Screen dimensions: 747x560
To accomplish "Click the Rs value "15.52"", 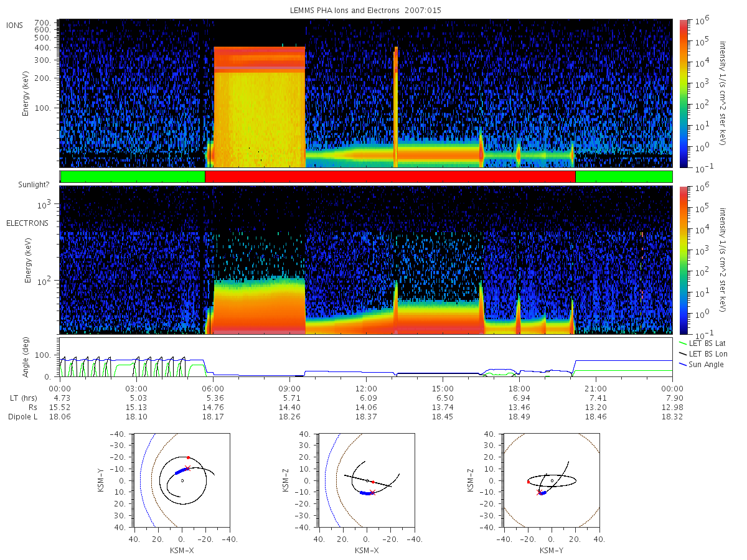I will (x=60, y=407).
